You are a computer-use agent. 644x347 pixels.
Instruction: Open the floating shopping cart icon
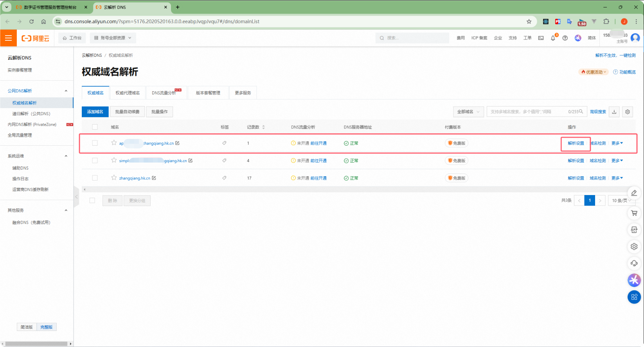(x=634, y=213)
